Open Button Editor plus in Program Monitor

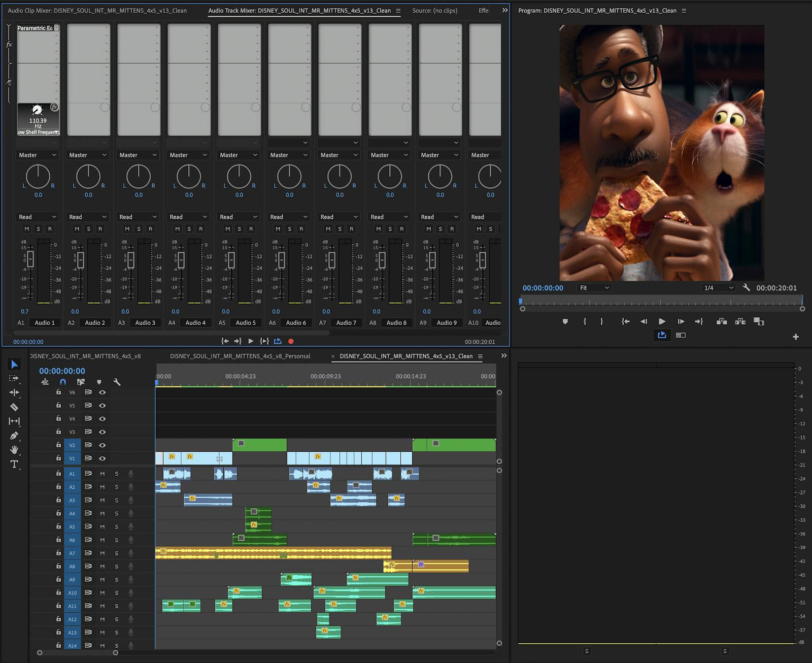pos(796,337)
